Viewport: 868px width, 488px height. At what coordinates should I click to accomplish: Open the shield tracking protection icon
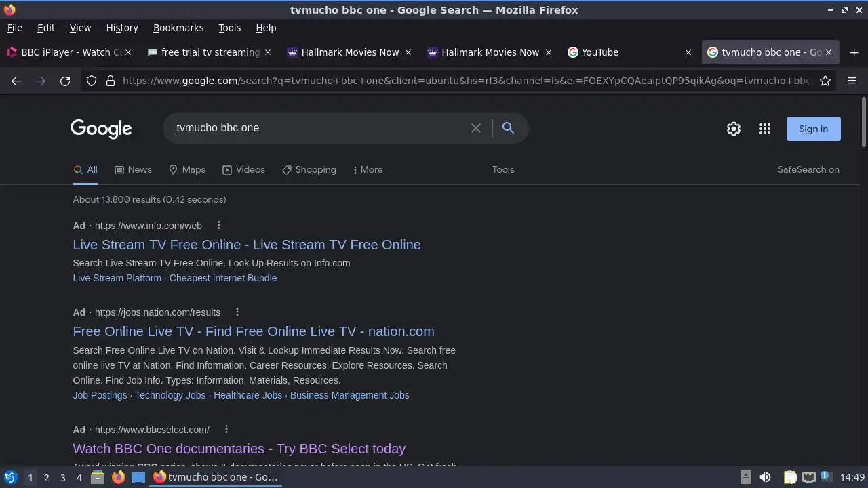(x=92, y=81)
